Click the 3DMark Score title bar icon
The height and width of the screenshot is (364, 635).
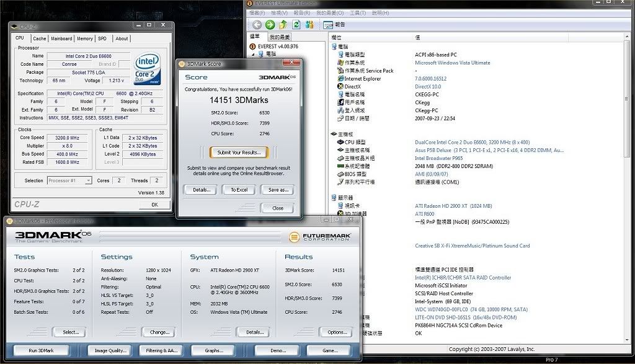[182, 64]
